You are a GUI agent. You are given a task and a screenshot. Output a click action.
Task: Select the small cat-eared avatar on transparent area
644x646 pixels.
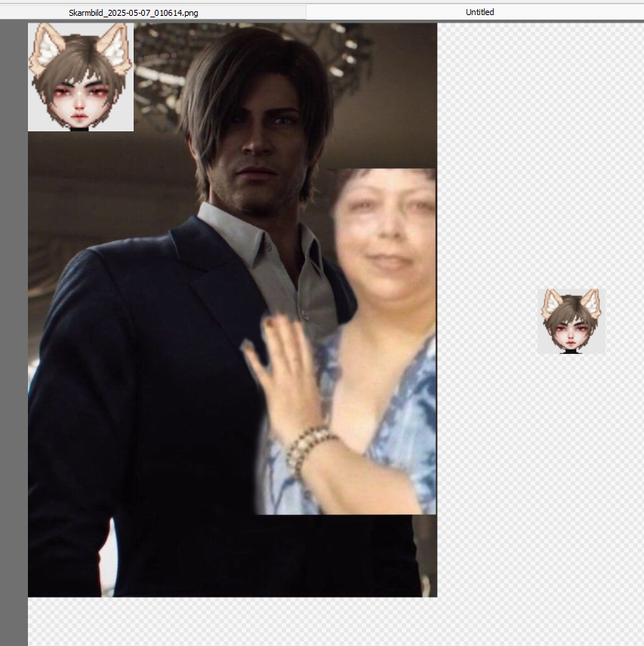pyautogui.click(x=571, y=321)
